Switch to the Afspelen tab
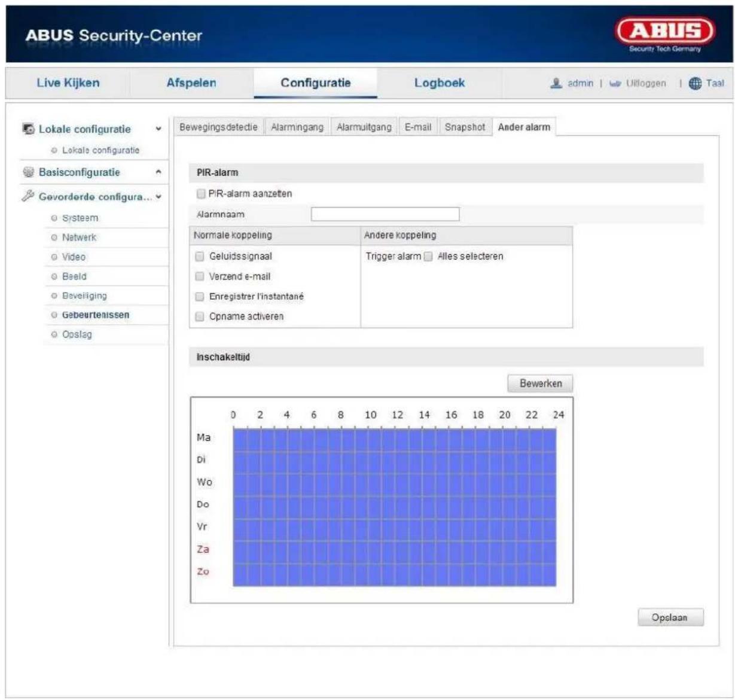Image resolution: width=735 pixels, height=700 pixels. click(191, 83)
